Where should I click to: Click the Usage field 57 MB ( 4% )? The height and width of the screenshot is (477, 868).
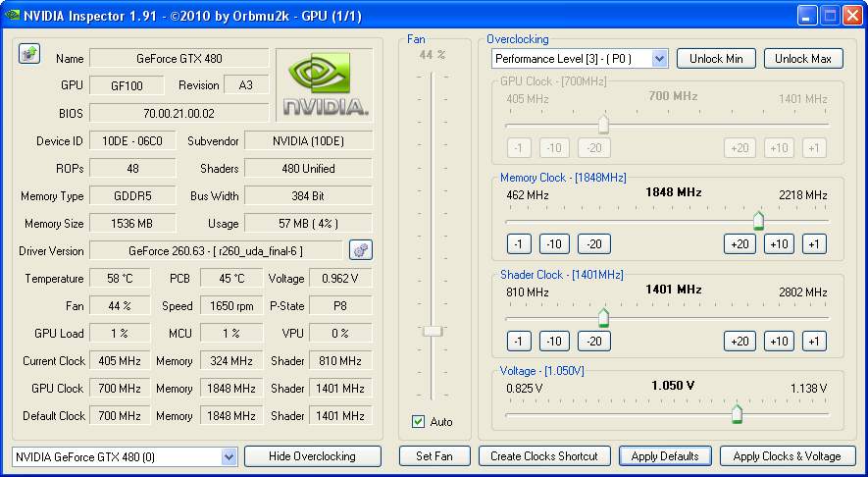coord(308,223)
